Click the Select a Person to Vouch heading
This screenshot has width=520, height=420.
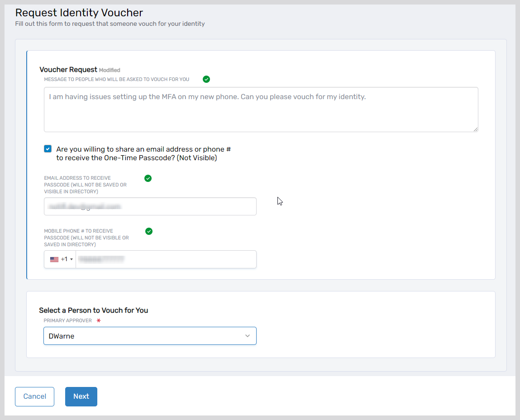(x=93, y=310)
